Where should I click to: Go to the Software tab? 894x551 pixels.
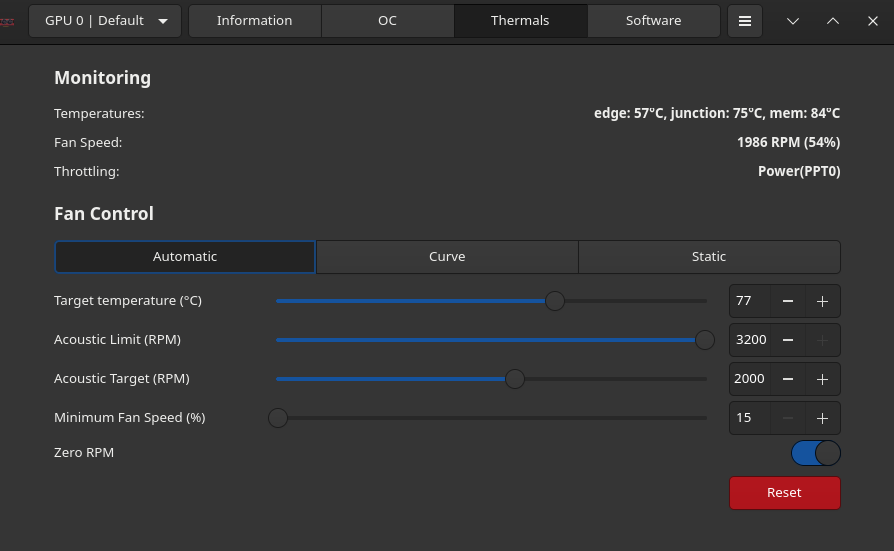(653, 21)
